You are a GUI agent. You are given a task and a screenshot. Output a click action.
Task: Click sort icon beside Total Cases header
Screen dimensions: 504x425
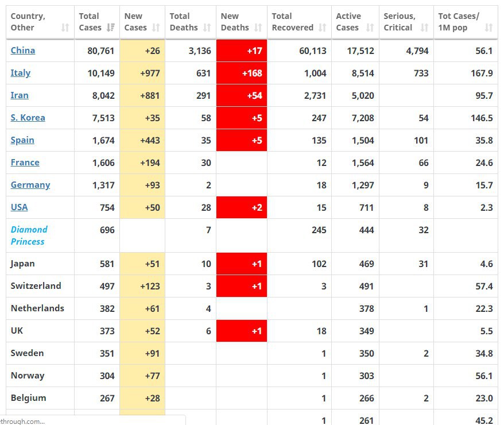pos(110,28)
